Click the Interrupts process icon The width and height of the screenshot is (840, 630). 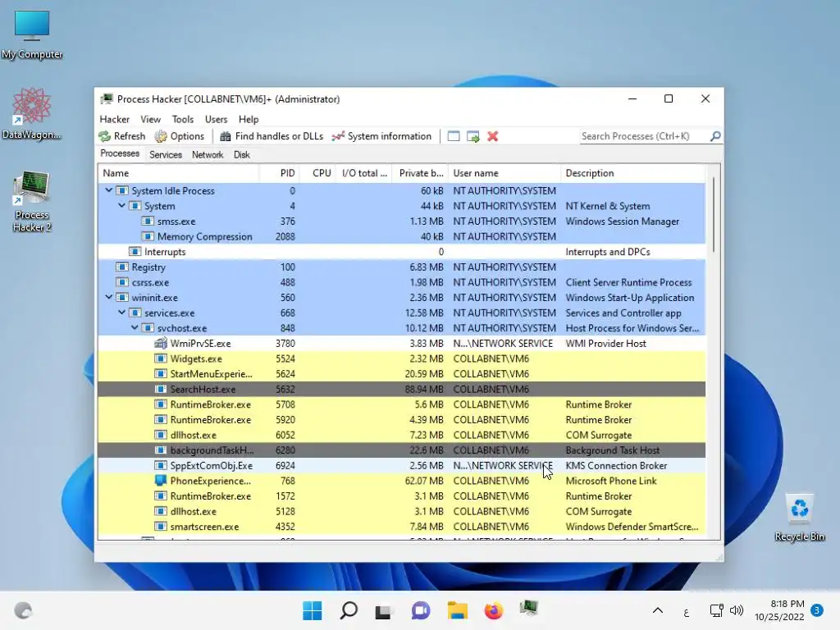(x=135, y=252)
